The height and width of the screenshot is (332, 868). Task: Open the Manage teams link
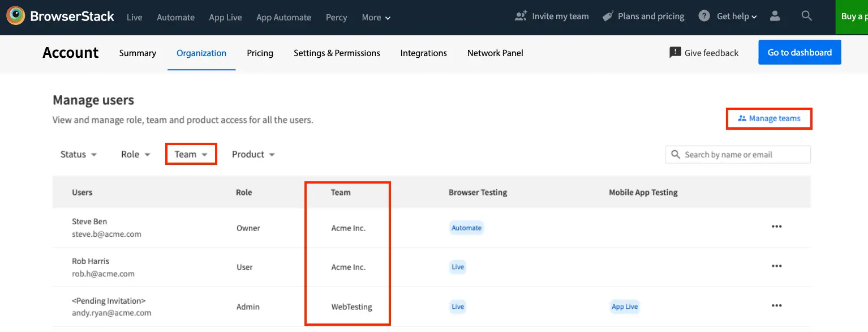(x=769, y=118)
